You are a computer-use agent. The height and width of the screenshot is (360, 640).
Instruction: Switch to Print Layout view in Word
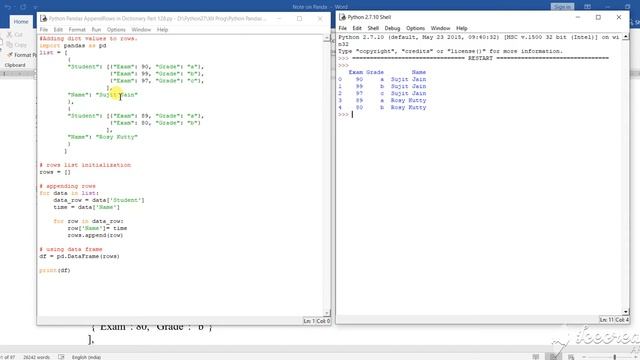coord(553,357)
